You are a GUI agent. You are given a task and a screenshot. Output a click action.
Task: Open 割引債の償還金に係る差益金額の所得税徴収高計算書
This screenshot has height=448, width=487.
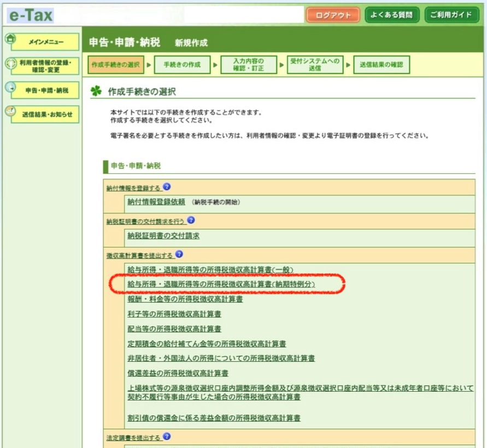pyautogui.click(x=214, y=418)
